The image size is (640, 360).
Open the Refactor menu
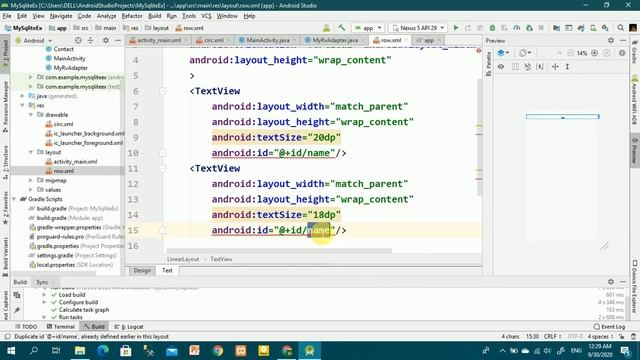click(x=132, y=16)
